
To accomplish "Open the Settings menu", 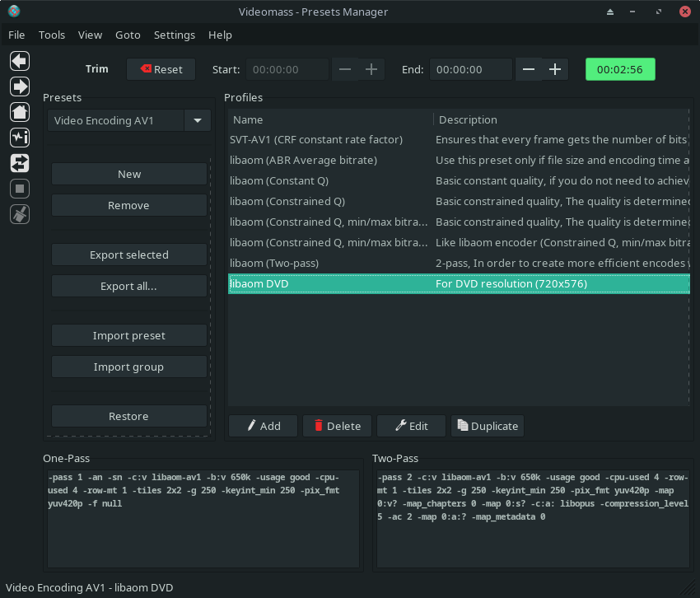I will click(x=175, y=35).
